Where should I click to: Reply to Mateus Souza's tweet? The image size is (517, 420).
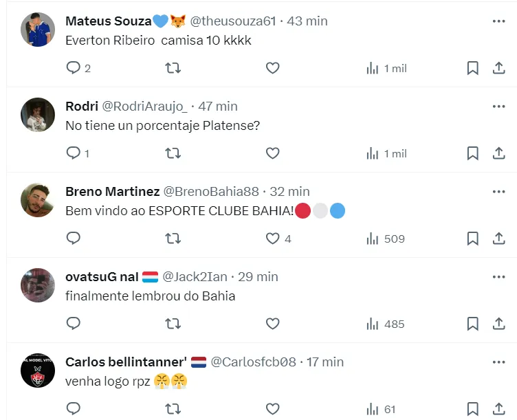pyautogui.click(x=74, y=68)
